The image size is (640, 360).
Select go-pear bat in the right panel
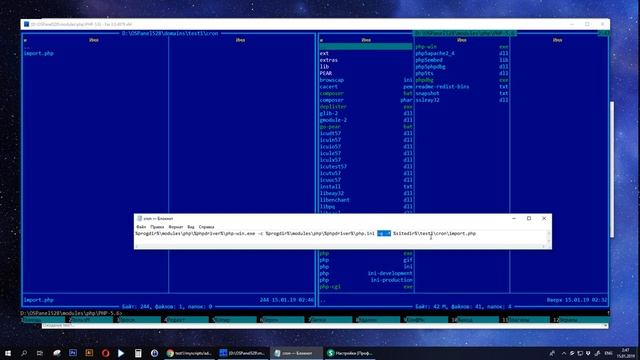coord(366,127)
